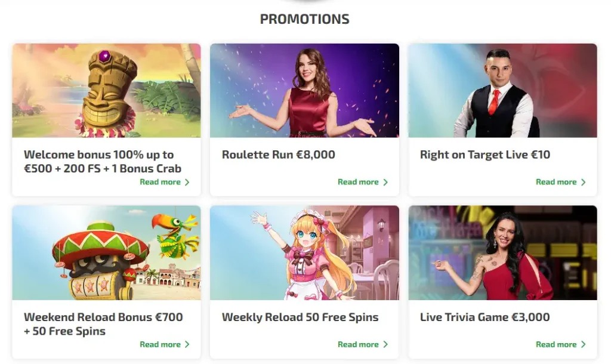Click chevron arrow on Weekly Reload card
The width and height of the screenshot is (611, 364).
pyautogui.click(x=385, y=344)
